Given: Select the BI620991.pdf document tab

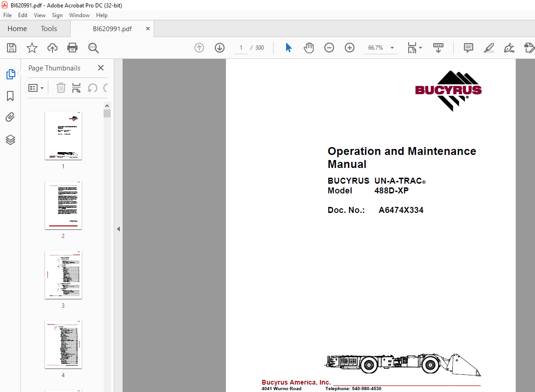Looking at the screenshot, I should (112, 29).
